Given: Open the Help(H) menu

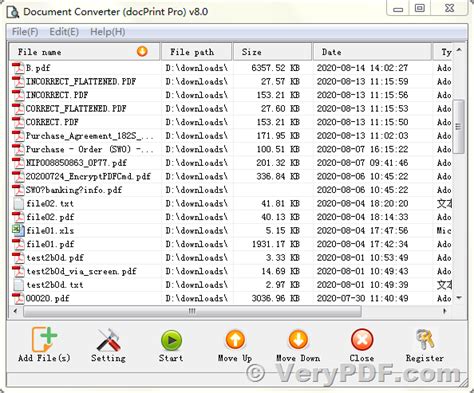Looking at the screenshot, I should click(108, 32).
